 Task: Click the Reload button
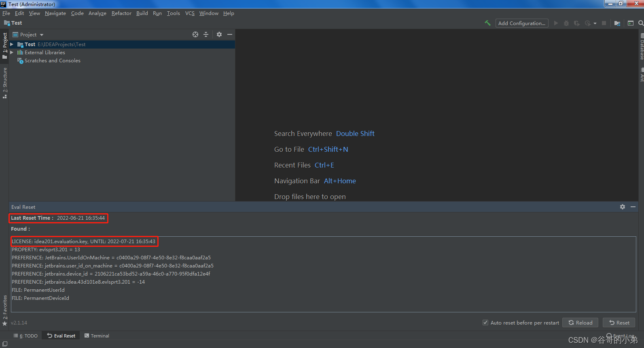[580, 323]
